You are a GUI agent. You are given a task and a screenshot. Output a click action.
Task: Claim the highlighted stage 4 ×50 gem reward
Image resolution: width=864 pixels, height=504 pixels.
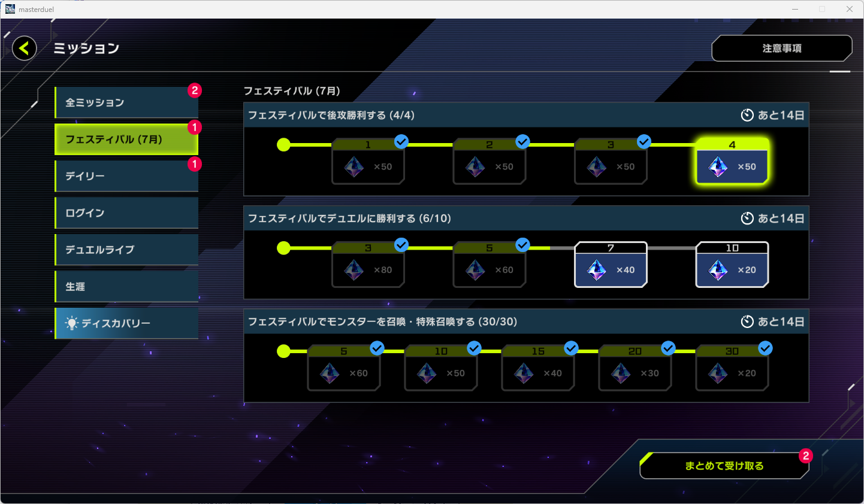tap(732, 161)
